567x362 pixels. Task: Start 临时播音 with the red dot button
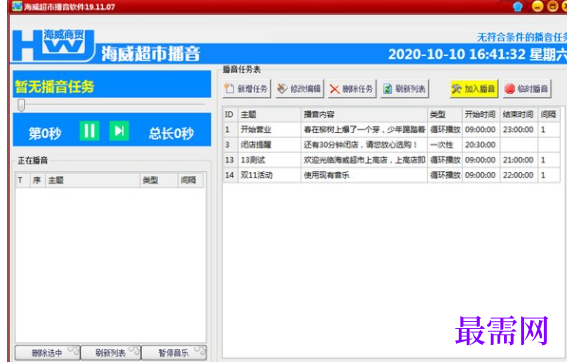527,89
